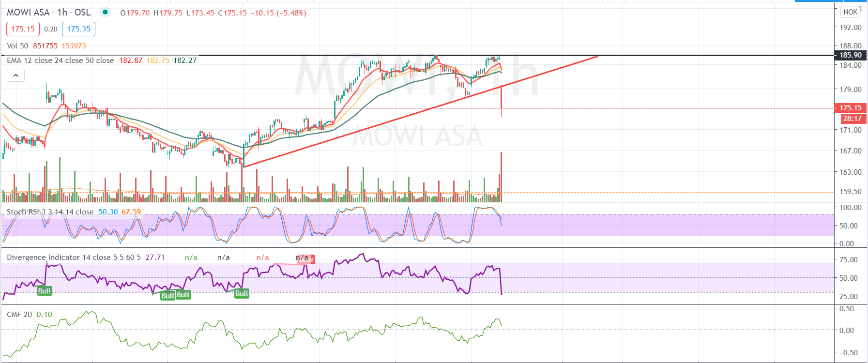Select the EMA 12 24 50 legend

coord(60,60)
